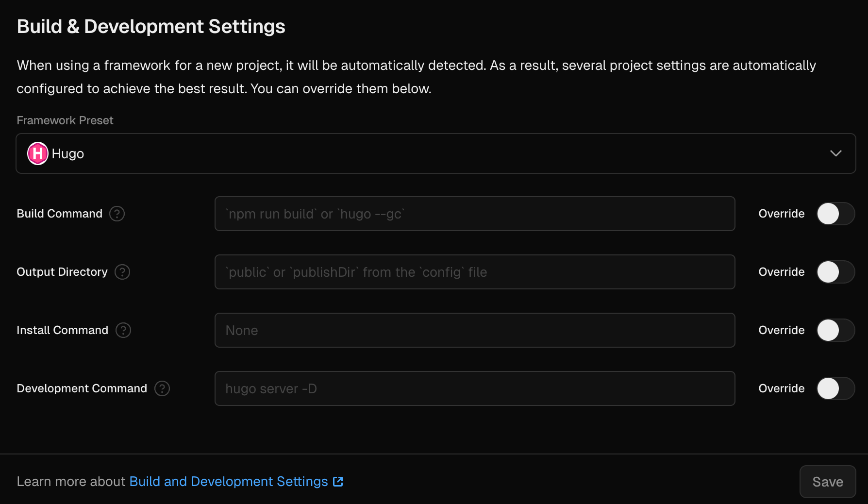This screenshot has width=868, height=504.
Task: Click the Development Command field with hugo server -D
Action: 475,388
